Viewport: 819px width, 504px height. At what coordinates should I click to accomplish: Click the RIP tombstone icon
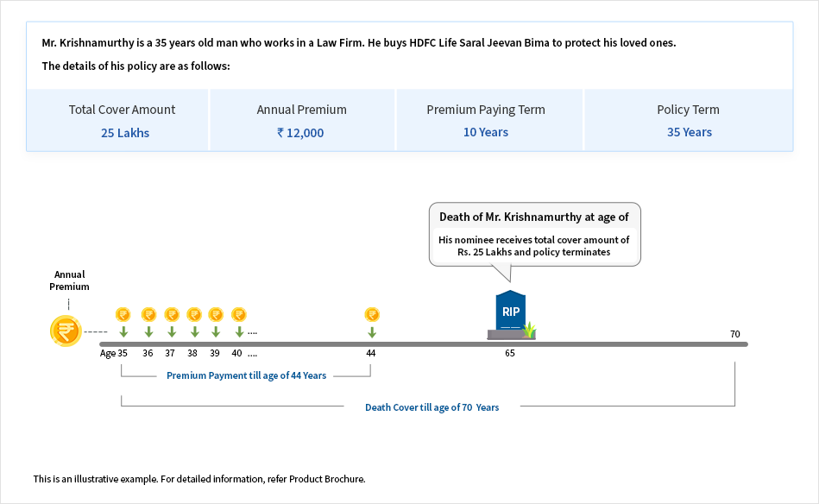pyautogui.click(x=511, y=312)
